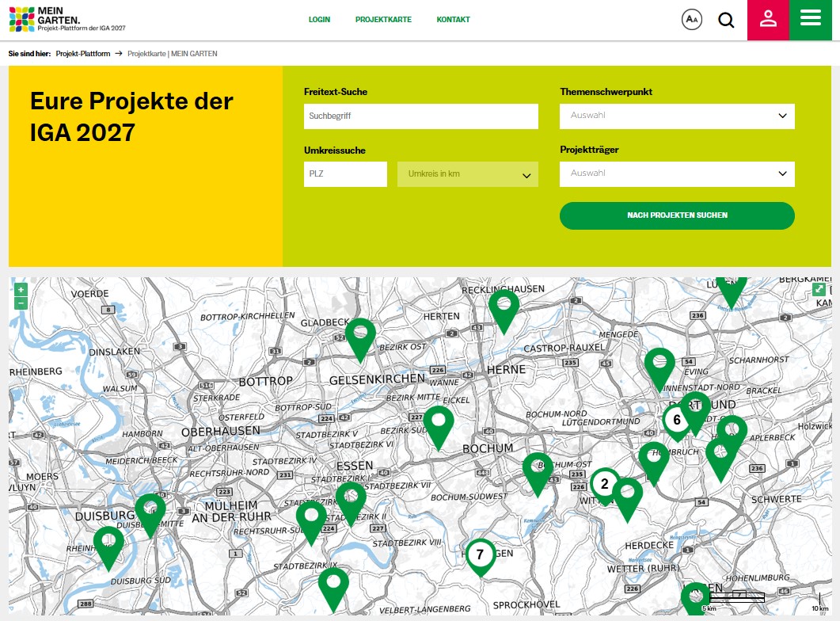Select the pin near the map scale bar
840x621 pixels.
tap(695, 600)
